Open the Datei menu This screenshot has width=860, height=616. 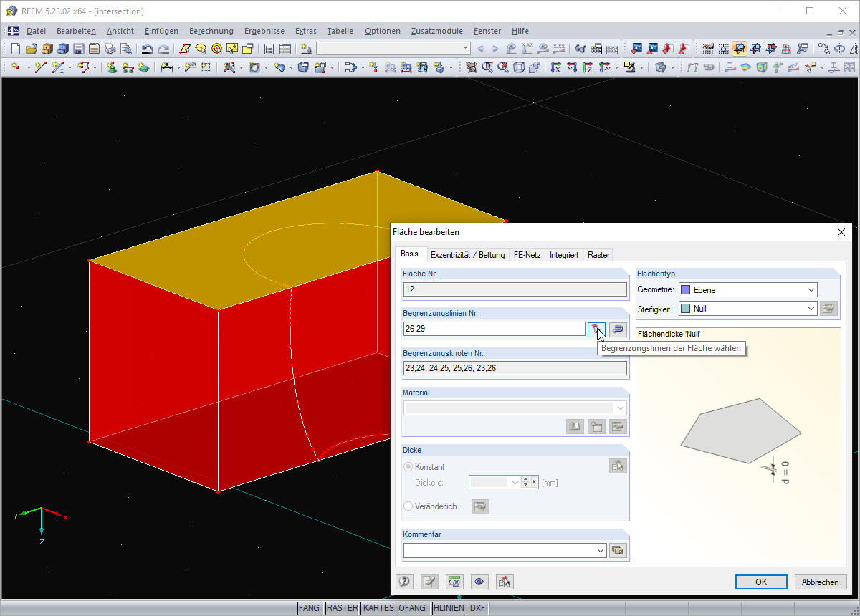click(x=36, y=31)
